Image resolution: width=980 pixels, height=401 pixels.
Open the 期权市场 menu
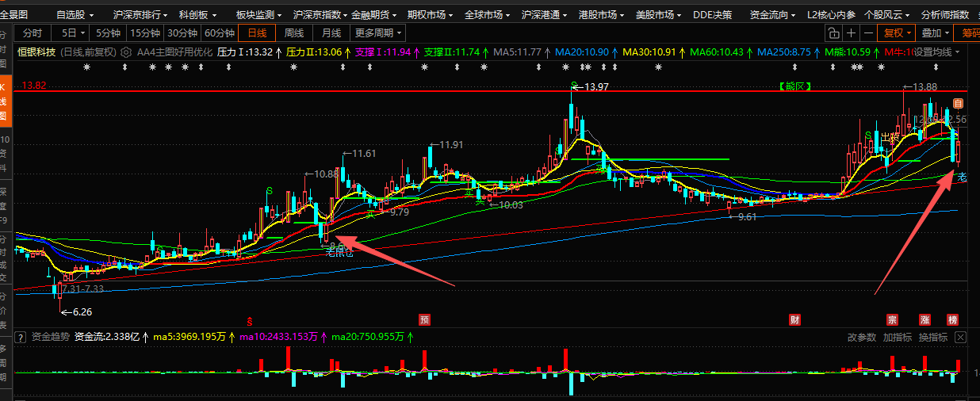tap(430, 14)
